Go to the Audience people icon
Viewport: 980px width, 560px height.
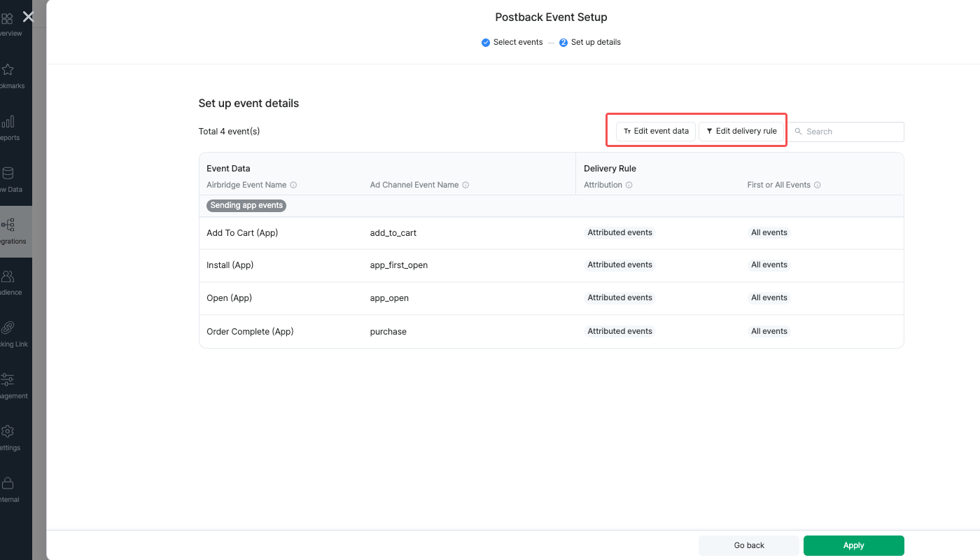click(8, 276)
